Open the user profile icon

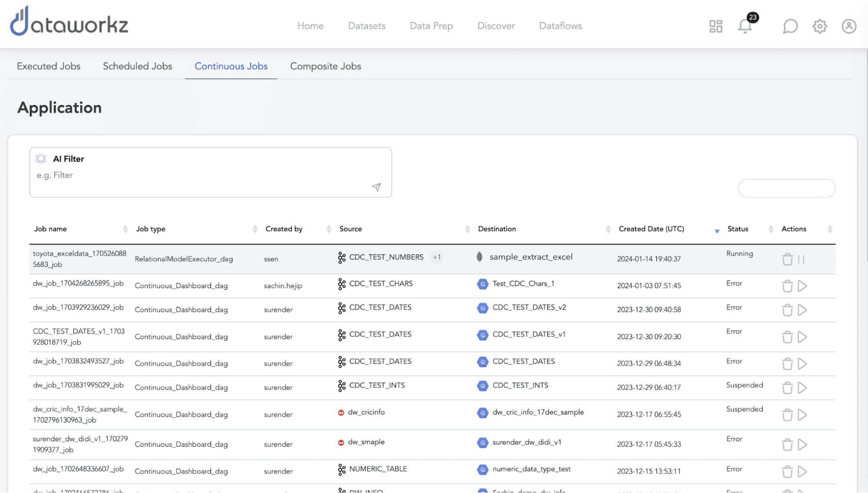tap(848, 26)
